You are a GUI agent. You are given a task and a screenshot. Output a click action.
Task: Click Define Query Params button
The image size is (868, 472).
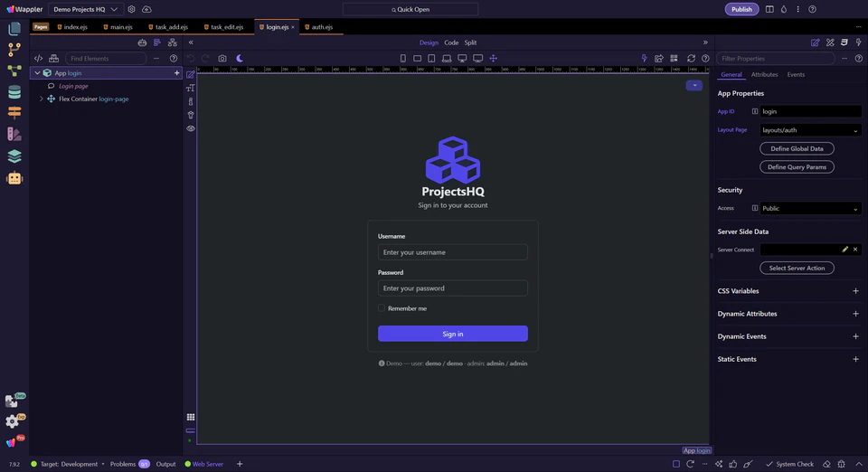coord(797,167)
